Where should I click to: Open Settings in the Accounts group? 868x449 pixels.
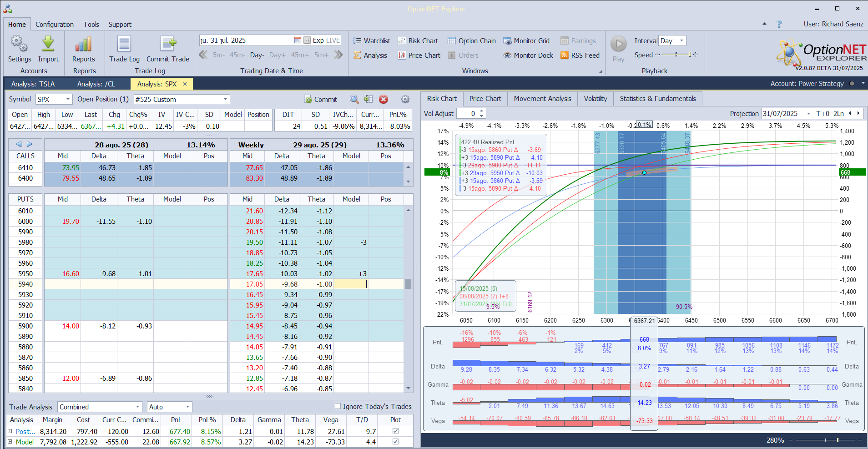[x=20, y=49]
